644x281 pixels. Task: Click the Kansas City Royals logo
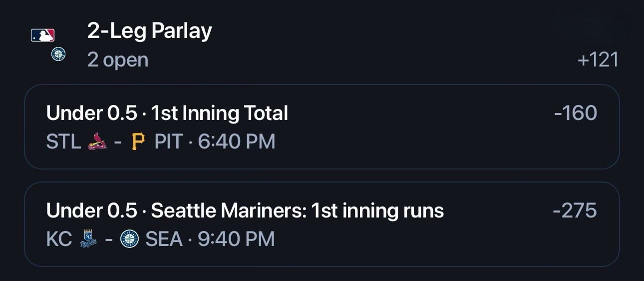tap(88, 239)
